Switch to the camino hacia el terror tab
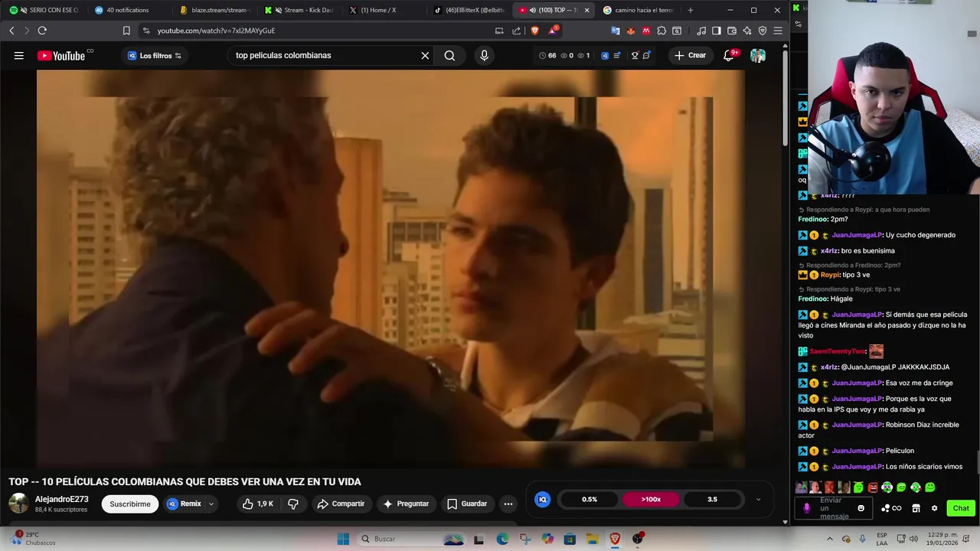Viewport: 980px width, 551px height. (x=637, y=10)
